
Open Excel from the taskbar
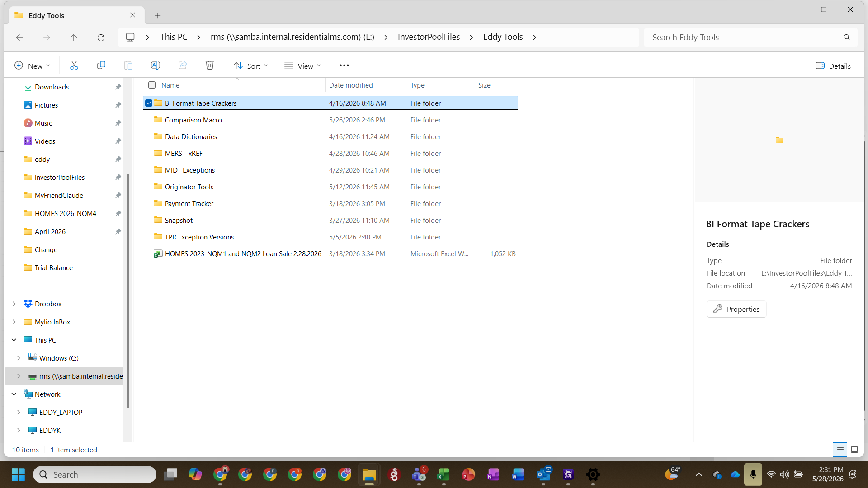443,474
